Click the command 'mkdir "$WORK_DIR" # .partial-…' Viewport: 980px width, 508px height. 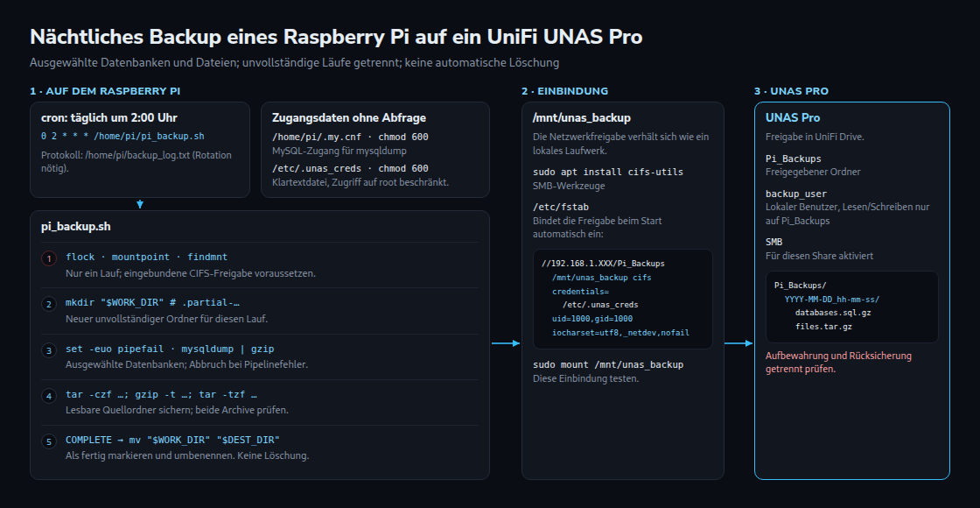(x=152, y=303)
